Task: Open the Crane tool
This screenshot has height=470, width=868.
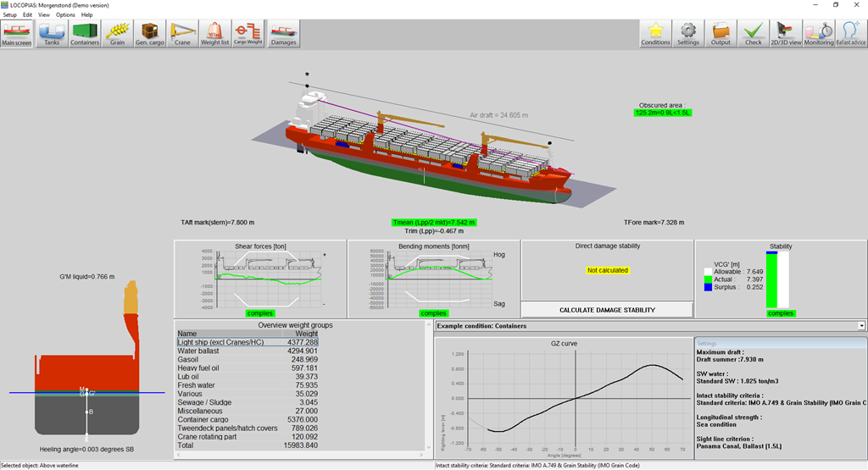Action: click(x=182, y=34)
